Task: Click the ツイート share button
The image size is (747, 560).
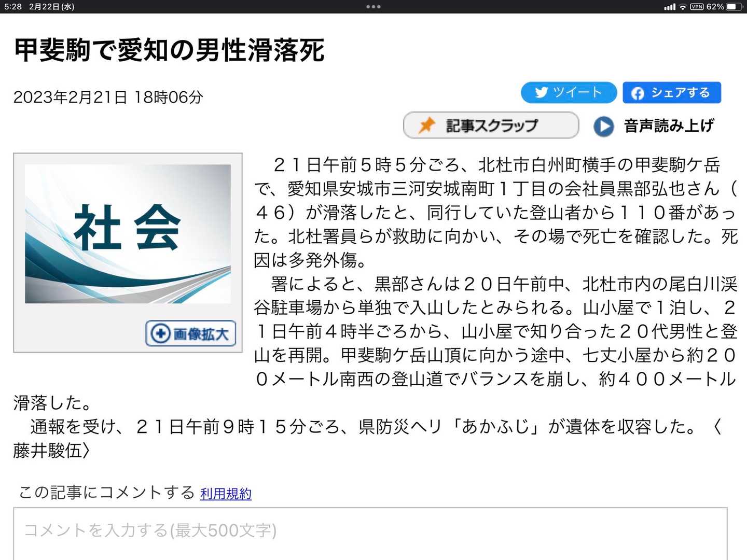Action: (x=569, y=92)
